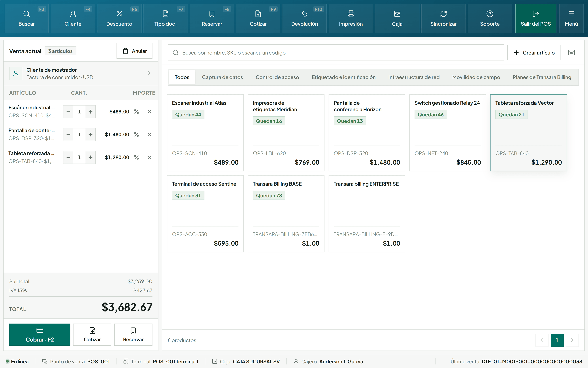Viewport: 588px width, 368px height.
Task: Apply line discount to Escáner industrial
Action: tap(137, 111)
